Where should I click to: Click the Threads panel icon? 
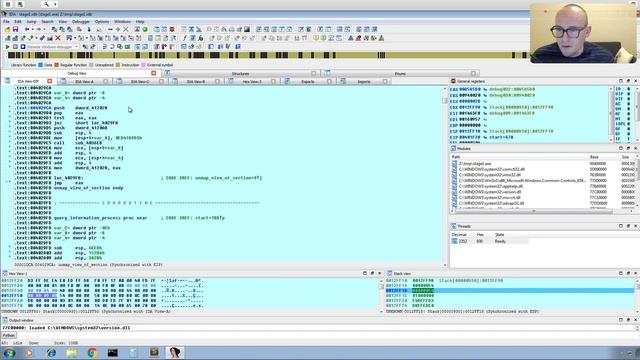click(453, 226)
